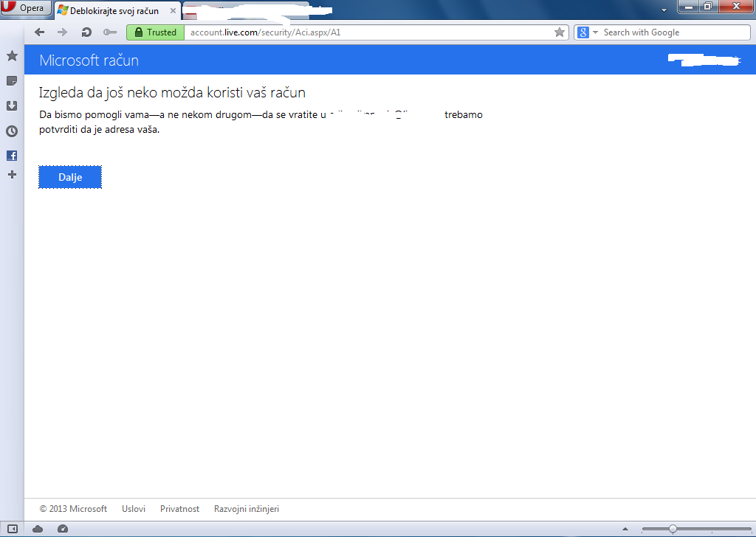The height and width of the screenshot is (537, 756).
Task: Click the Opera Turbo speedometer icon
Action: 63,529
